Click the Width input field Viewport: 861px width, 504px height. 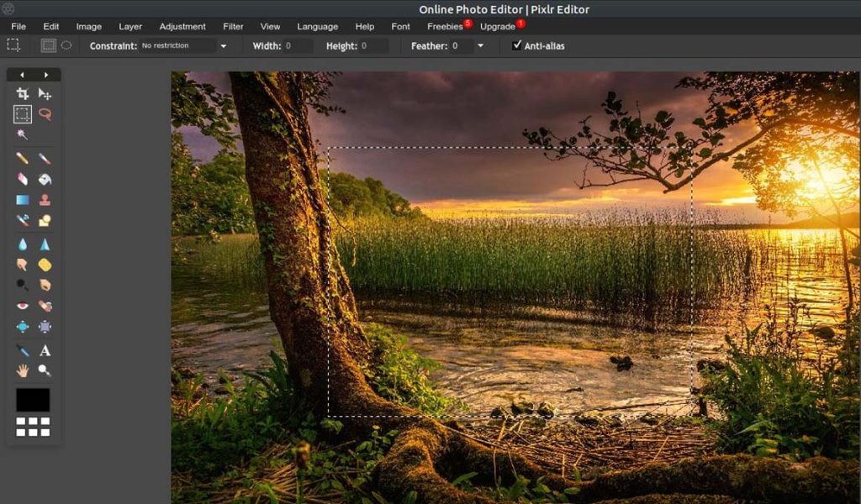297,46
